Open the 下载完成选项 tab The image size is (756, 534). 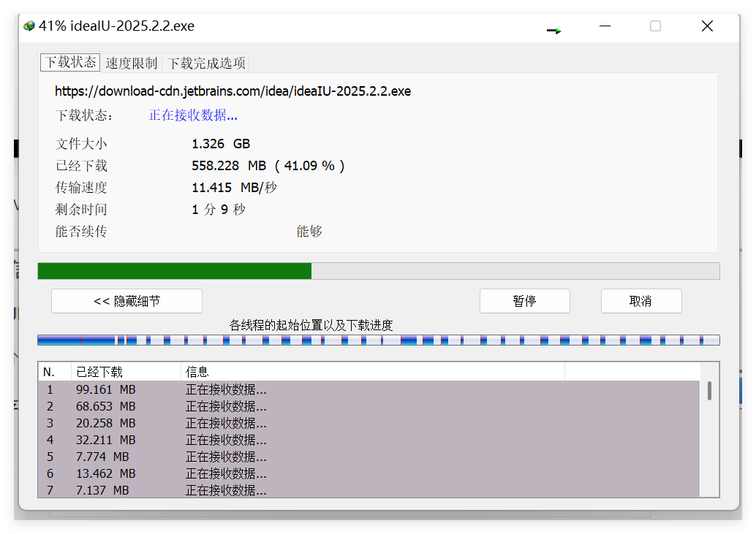pyautogui.click(x=206, y=63)
